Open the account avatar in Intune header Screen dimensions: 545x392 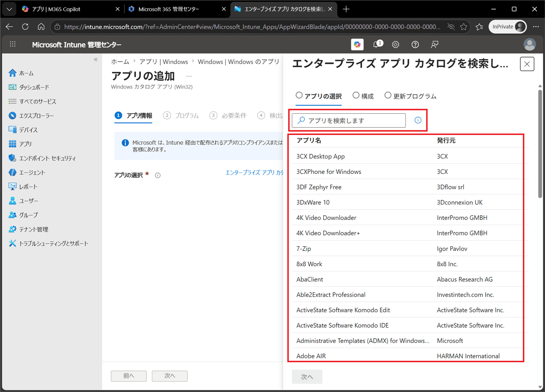(529, 44)
